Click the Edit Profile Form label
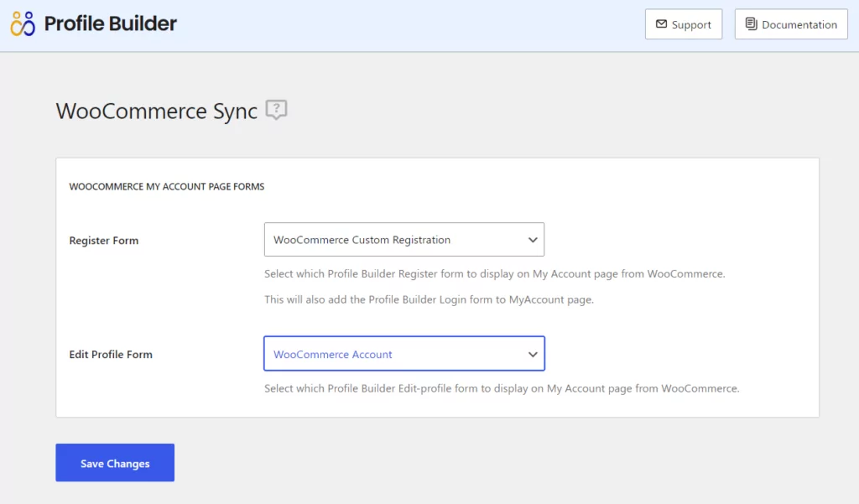The height and width of the screenshot is (504, 859). 111,355
